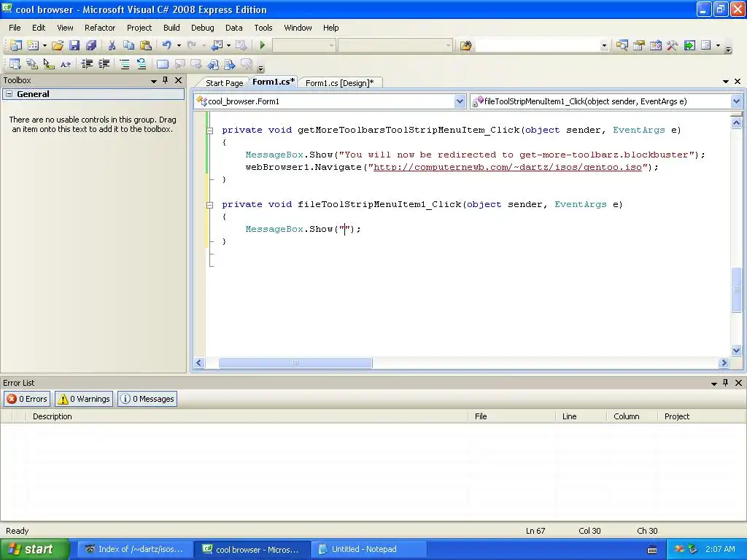The width and height of the screenshot is (747, 560).
Task: Toggle the 0 Warnings filter button
Action: click(84, 399)
